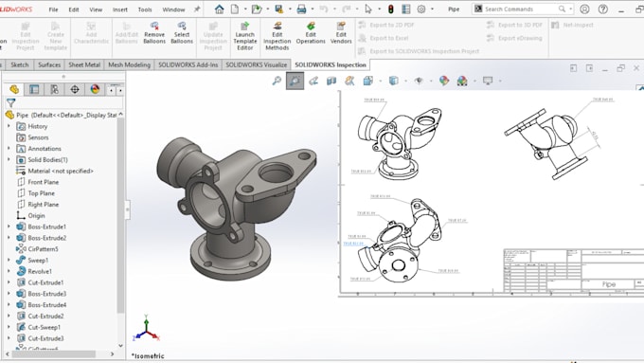Viewport: 644px width, 363px height.
Task: Switch to the Sheet Metal tab
Action: pos(84,65)
